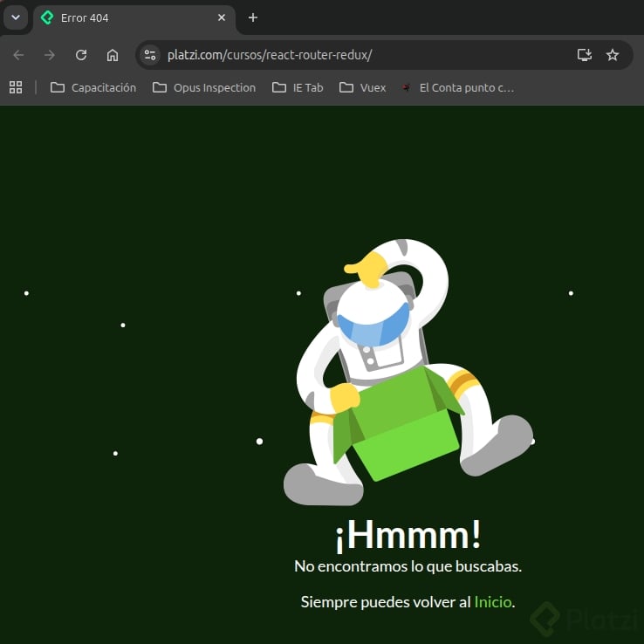Click 'No encontramos lo que buscabas.' text
This screenshot has width=644, height=644.
click(408, 566)
